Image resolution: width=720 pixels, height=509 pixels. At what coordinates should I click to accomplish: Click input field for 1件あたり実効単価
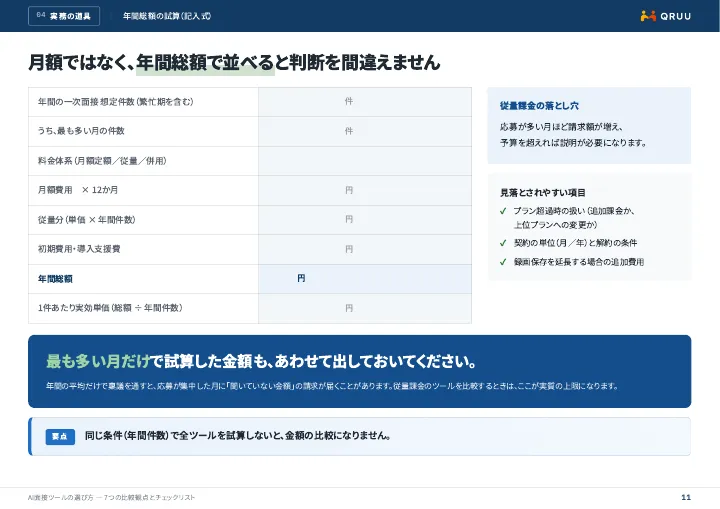click(x=365, y=308)
